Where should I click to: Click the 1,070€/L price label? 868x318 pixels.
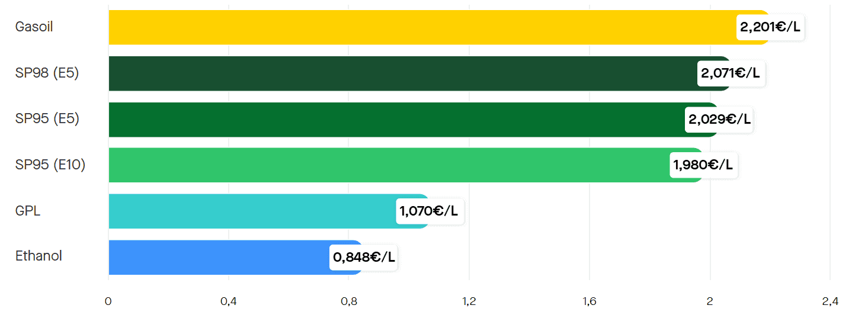coord(430,211)
